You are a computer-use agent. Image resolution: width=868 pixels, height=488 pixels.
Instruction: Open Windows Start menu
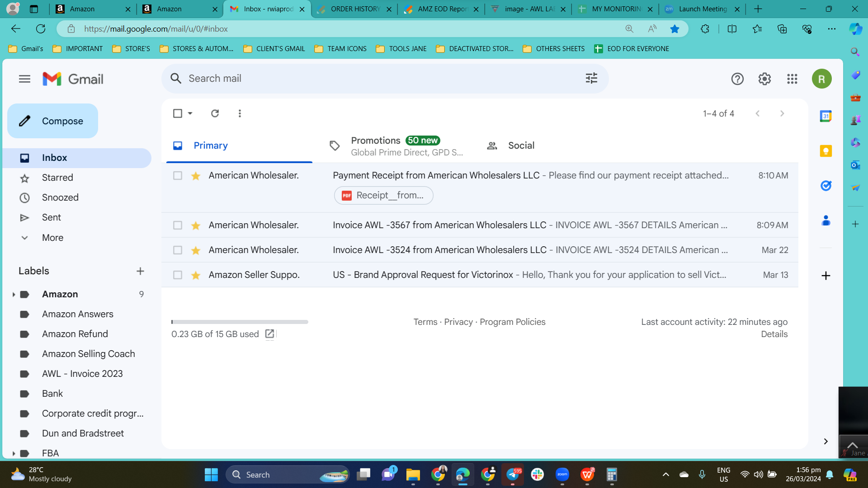tap(211, 474)
